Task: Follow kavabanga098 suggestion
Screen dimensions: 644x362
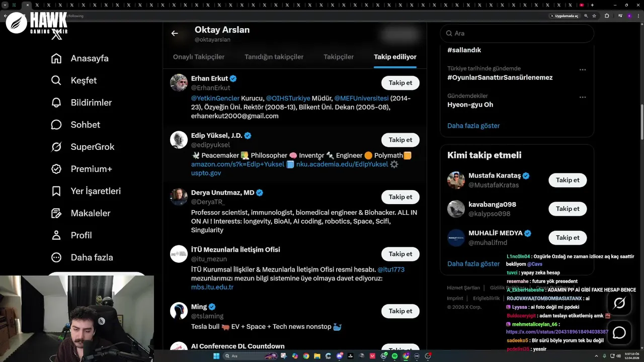Action: tap(568, 209)
